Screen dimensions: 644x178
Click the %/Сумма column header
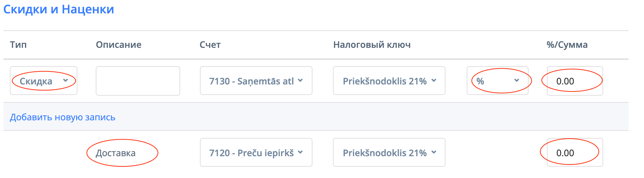coord(567,45)
